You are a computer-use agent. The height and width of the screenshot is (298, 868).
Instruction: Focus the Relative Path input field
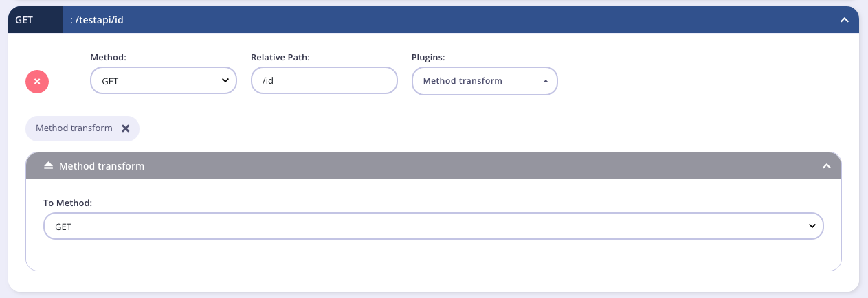(x=324, y=81)
